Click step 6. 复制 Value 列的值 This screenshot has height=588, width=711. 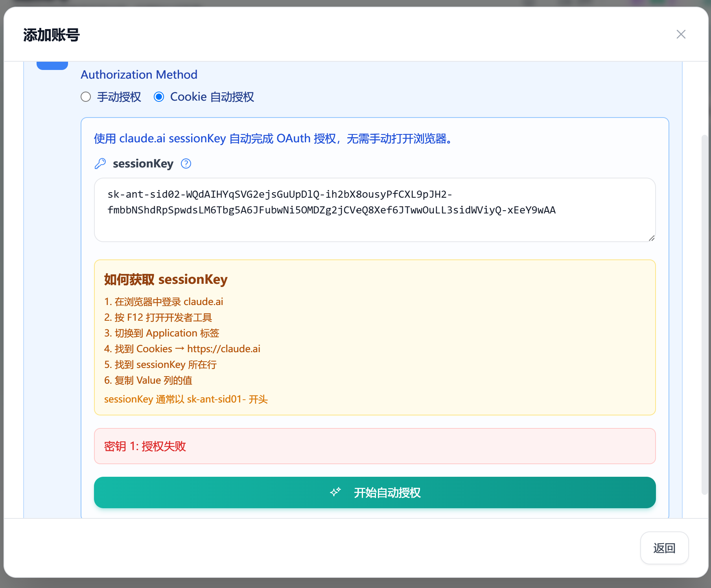pyautogui.click(x=148, y=380)
